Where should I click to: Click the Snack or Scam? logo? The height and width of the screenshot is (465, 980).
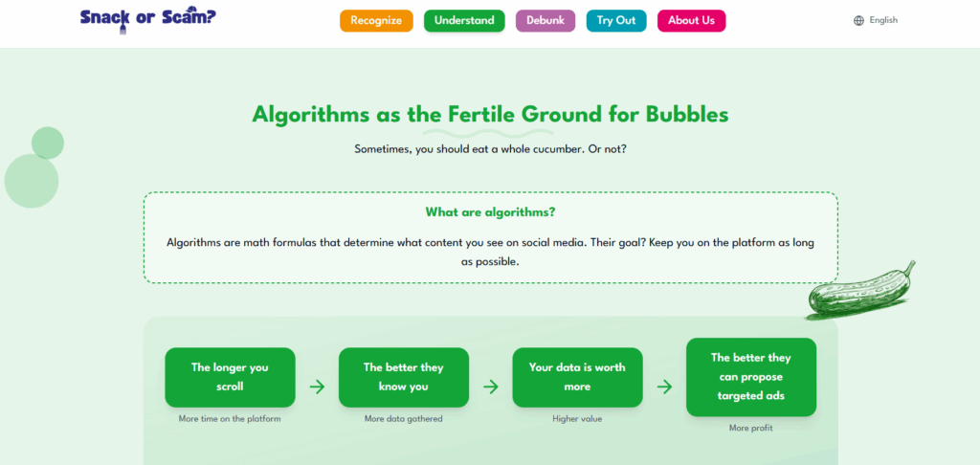tap(148, 19)
